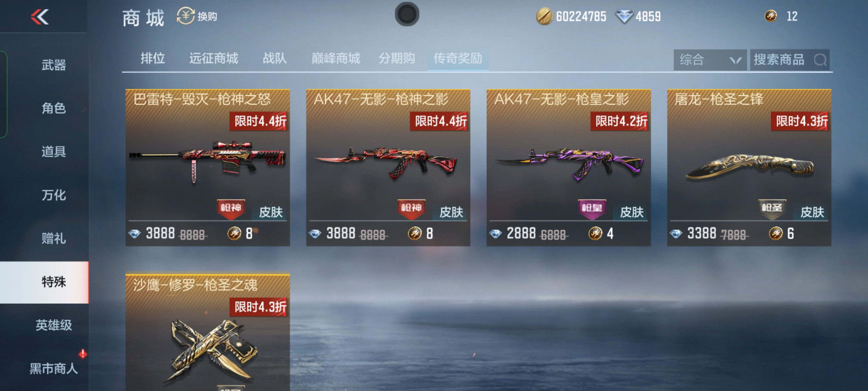Image resolution: width=868 pixels, height=391 pixels.
Task: Expand the 综合 sort dropdown
Action: (710, 60)
